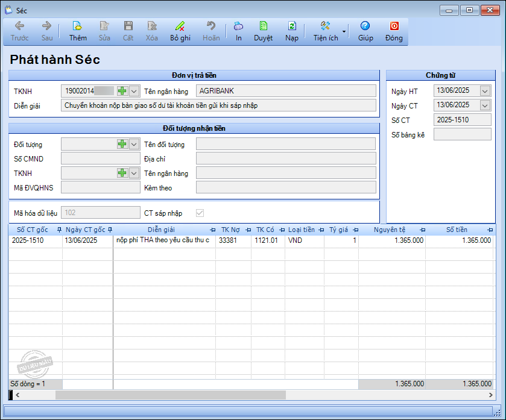Click the Tên ngân hàng AGRIBANK field
This screenshot has height=420, width=506.
point(286,91)
